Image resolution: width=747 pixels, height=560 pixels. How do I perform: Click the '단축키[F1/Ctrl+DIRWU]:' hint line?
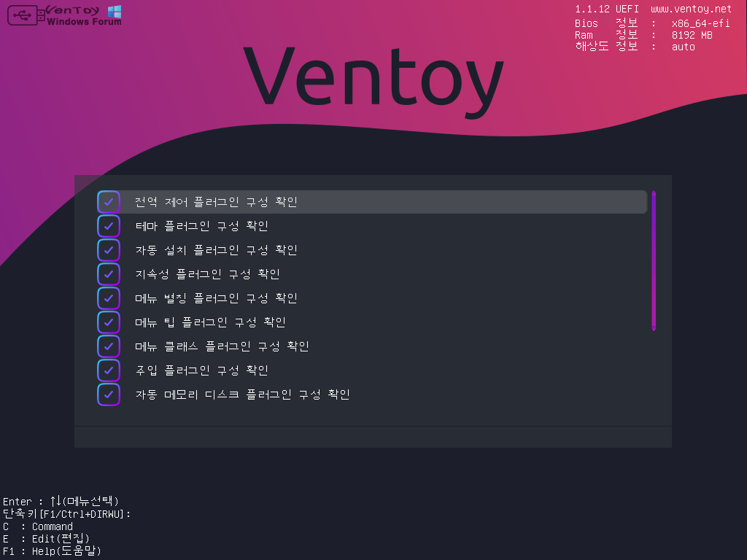pyautogui.click(x=66, y=514)
